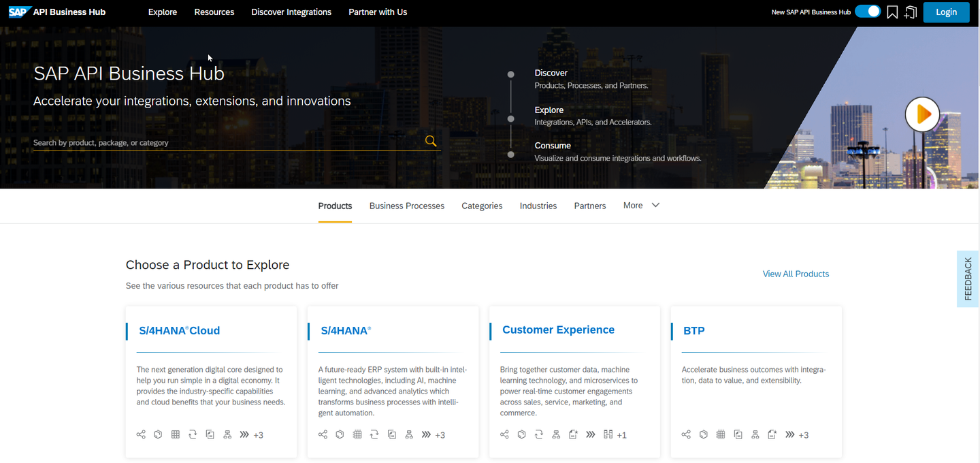The image size is (980, 463).
Task: Click the dotted grid icon on the BTP card
Action: [x=721, y=434]
